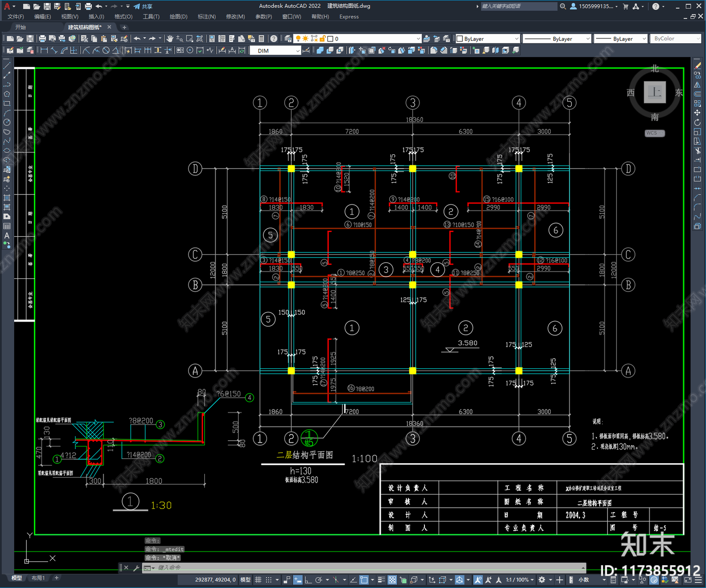The image size is (706, 588).
Task: Select the Diameter dimension tool
Action: [106, 50]
